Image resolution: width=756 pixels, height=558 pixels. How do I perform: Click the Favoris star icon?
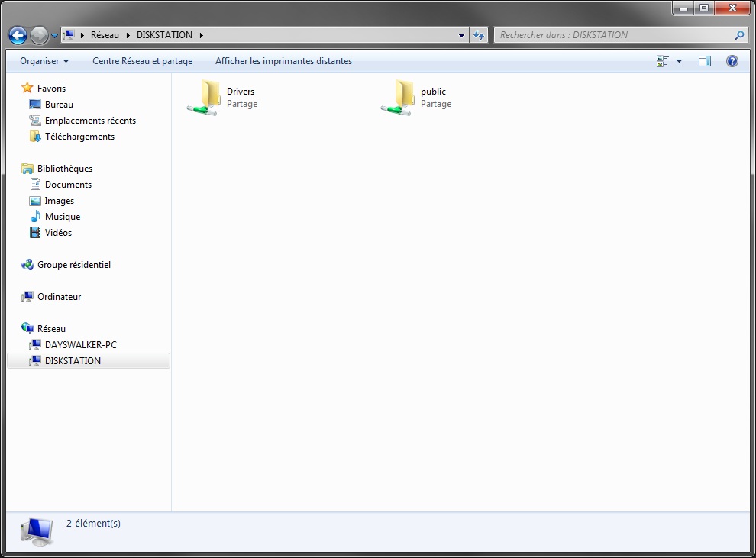coord(27,89)
